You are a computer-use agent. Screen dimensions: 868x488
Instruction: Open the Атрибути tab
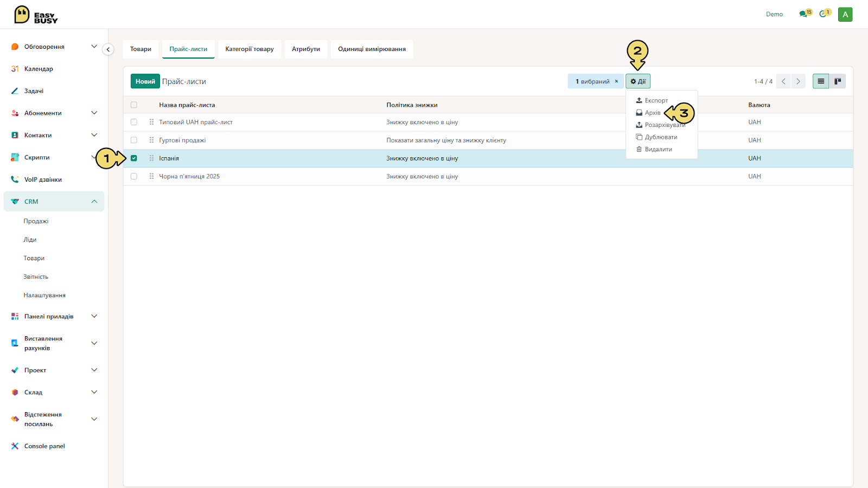[x=306, y=49]
